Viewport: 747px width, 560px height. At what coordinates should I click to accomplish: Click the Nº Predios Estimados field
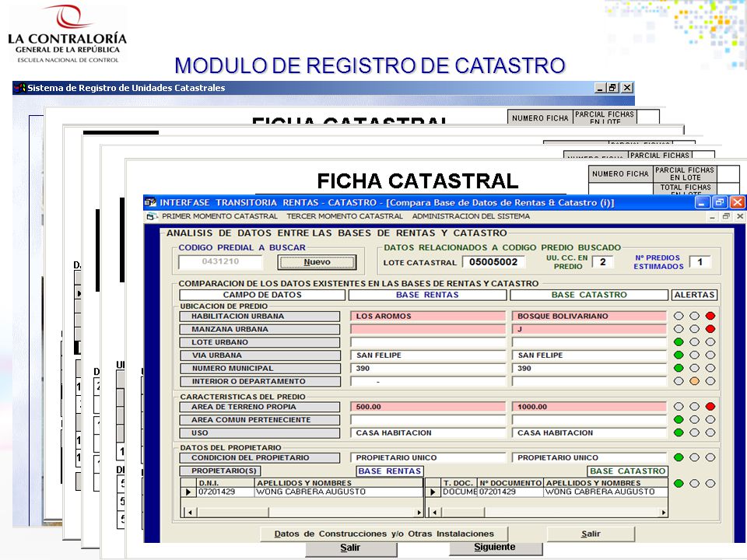pyautogui.click(x=700, y=262)
